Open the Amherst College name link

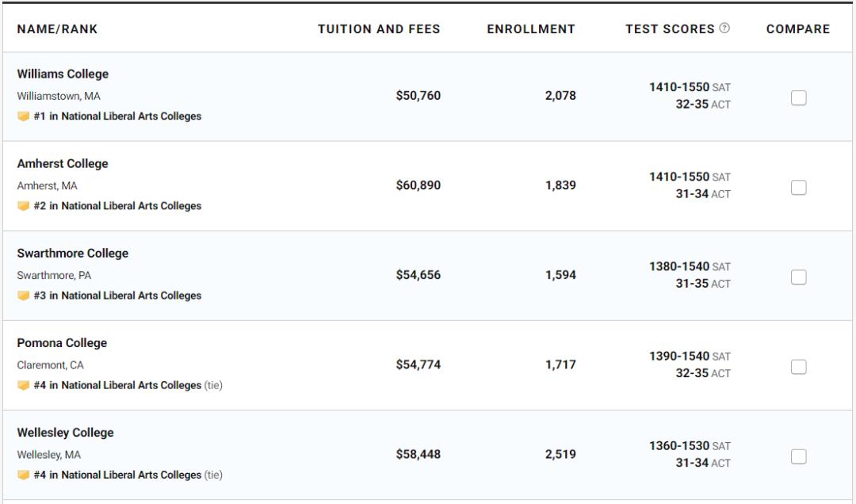click(x=63, y=164)
